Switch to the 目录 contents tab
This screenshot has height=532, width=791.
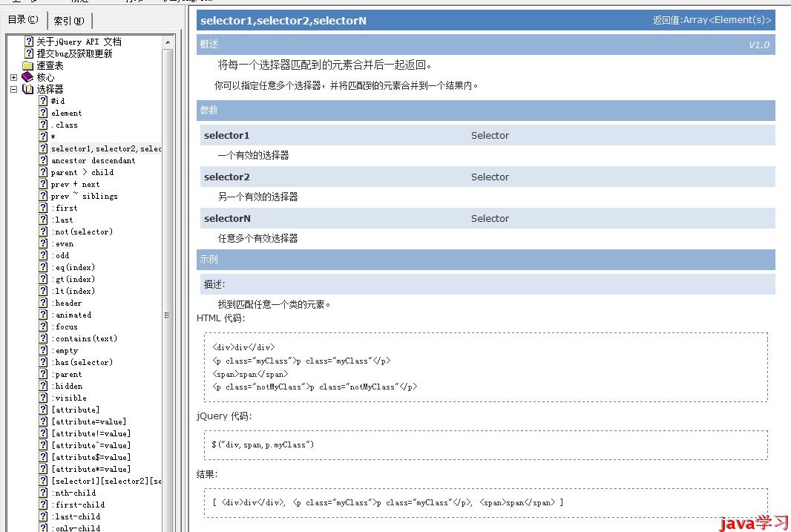pyautogui.click(x=24, y=20)
